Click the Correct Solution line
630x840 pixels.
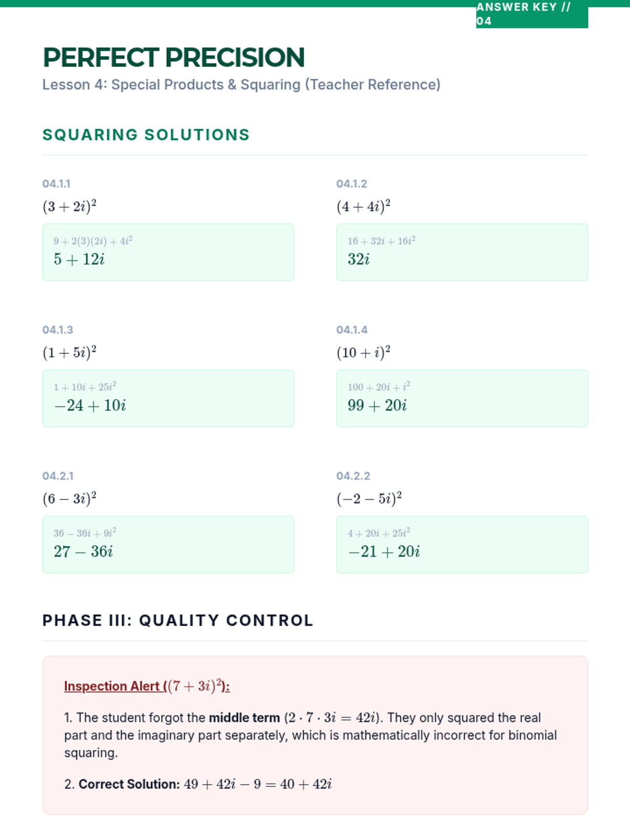(x=198, y=784)
